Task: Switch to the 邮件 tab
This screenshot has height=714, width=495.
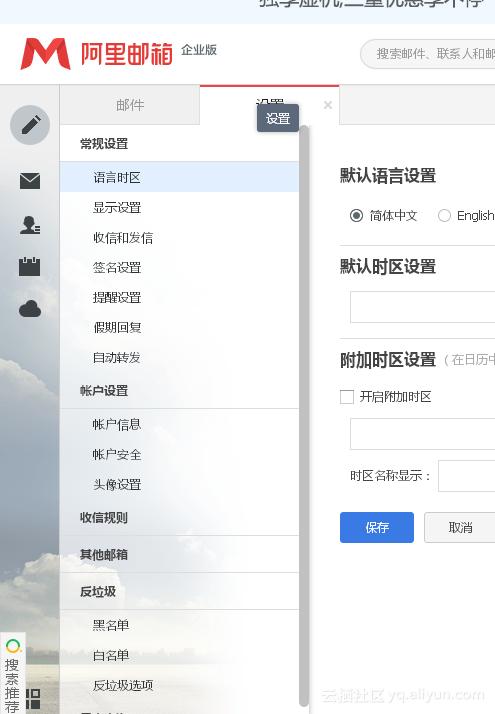Action: [130, 105]
